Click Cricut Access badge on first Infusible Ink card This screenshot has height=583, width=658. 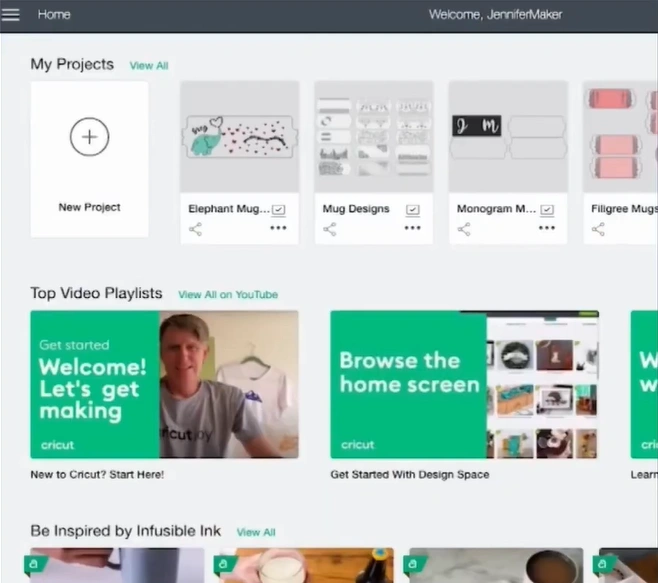coord(35,564)
